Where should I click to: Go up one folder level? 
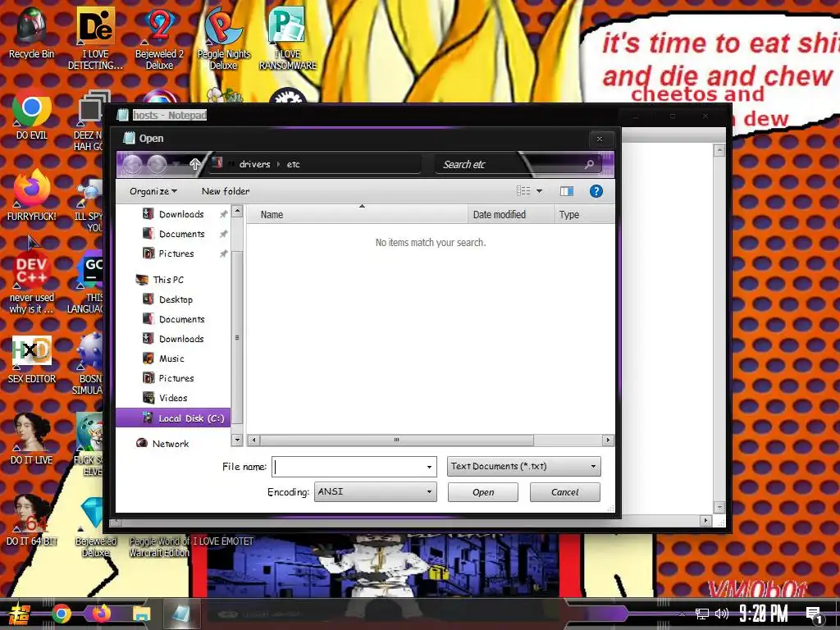tap(195, 164)
